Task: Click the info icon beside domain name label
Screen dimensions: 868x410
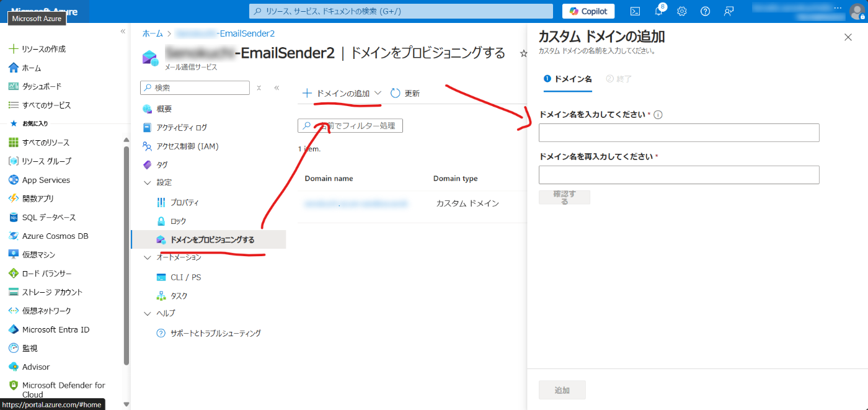Action: [658, 115]
